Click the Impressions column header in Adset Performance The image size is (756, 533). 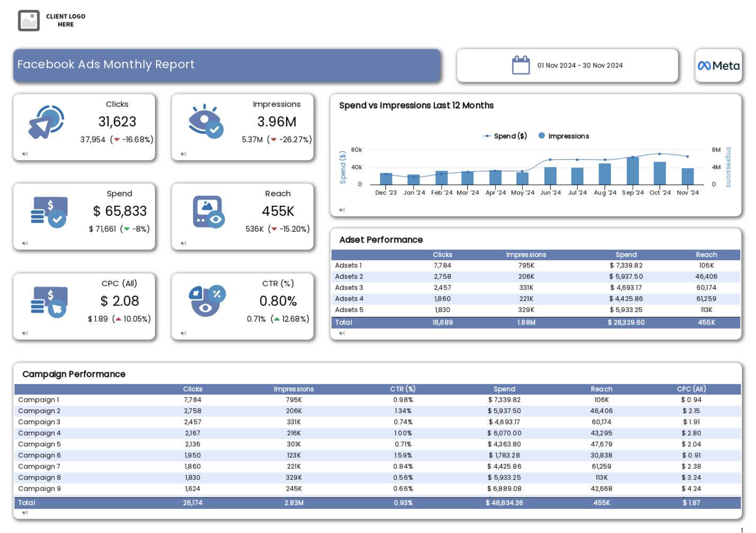click(526, 255)
